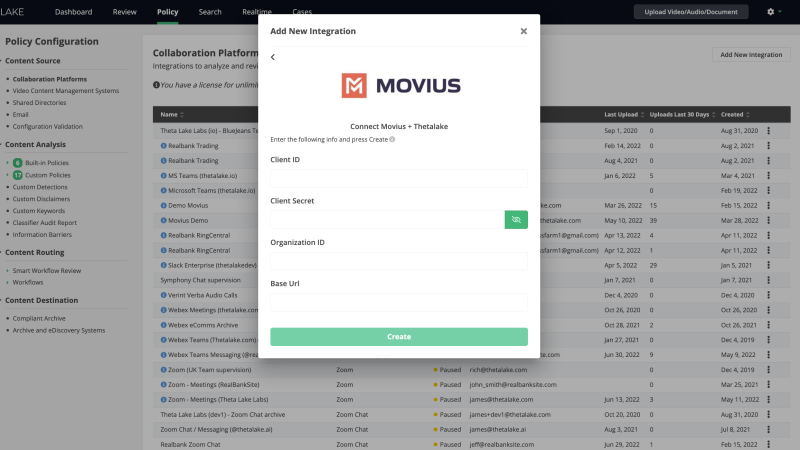The height and width of the screenshot is (450, 800).
Task: Open Shared Directories in sidebar
Action: click(x=39, y=103)
